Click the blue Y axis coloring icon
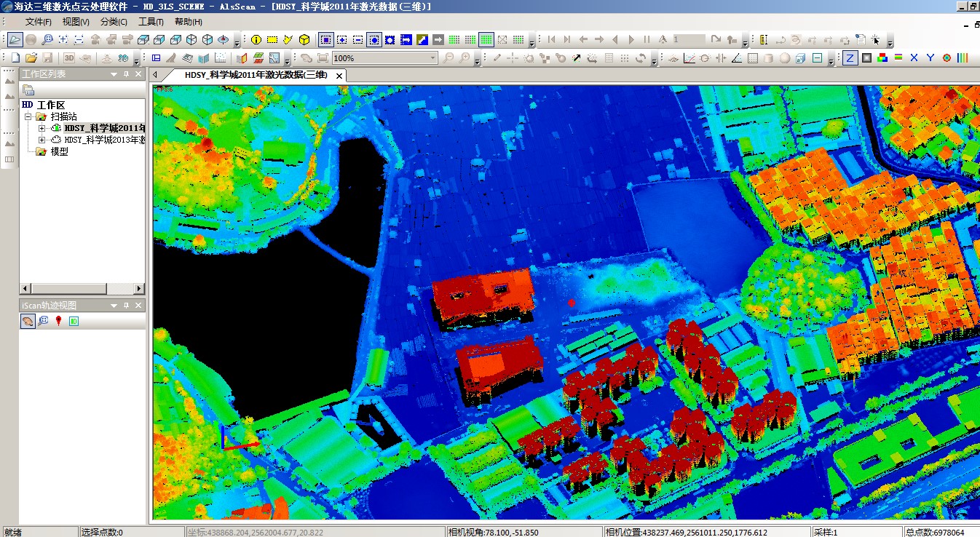 930,57
